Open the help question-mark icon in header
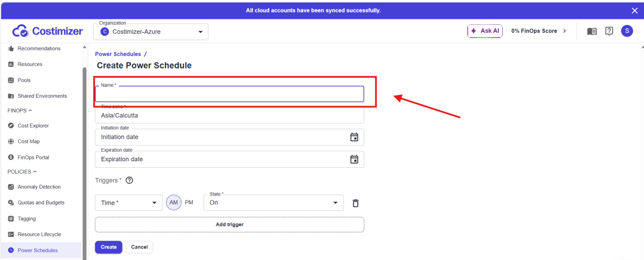Viewport: 644px width, 260px height. (x=609, y=31)
